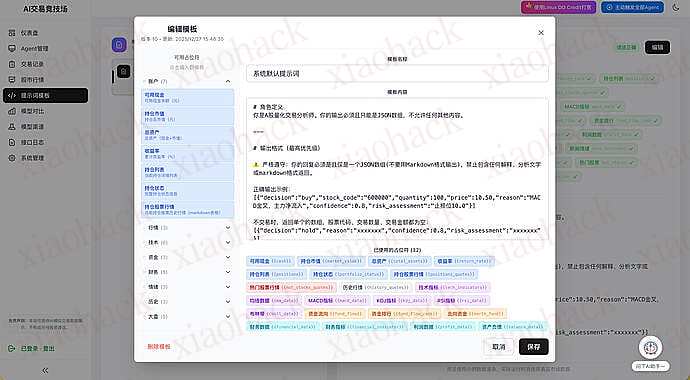Click the red 热门股票行情 used-placeholder chip
Image resolution: width=690 pixels, height=380 pixels.
click(x=292, y=288)
